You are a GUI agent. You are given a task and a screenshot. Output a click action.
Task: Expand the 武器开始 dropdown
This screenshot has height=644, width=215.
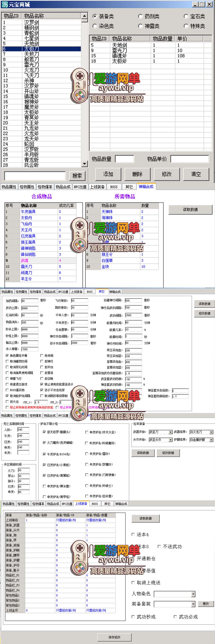(x=170, y=432)
